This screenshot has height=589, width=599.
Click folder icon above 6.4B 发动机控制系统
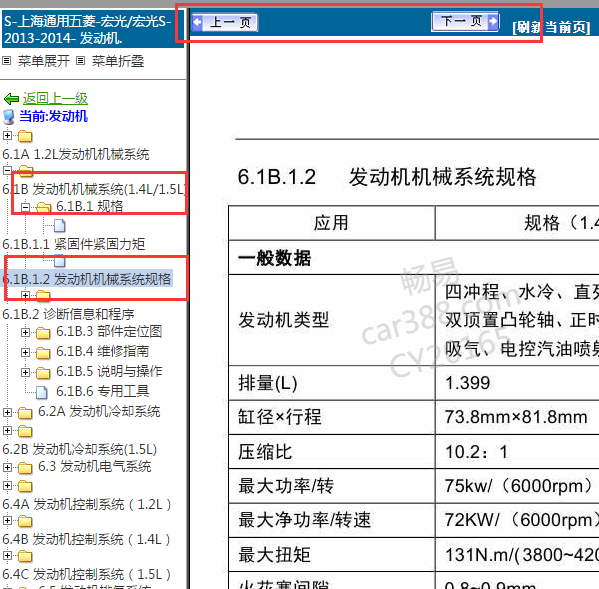[x=25, y=521]
